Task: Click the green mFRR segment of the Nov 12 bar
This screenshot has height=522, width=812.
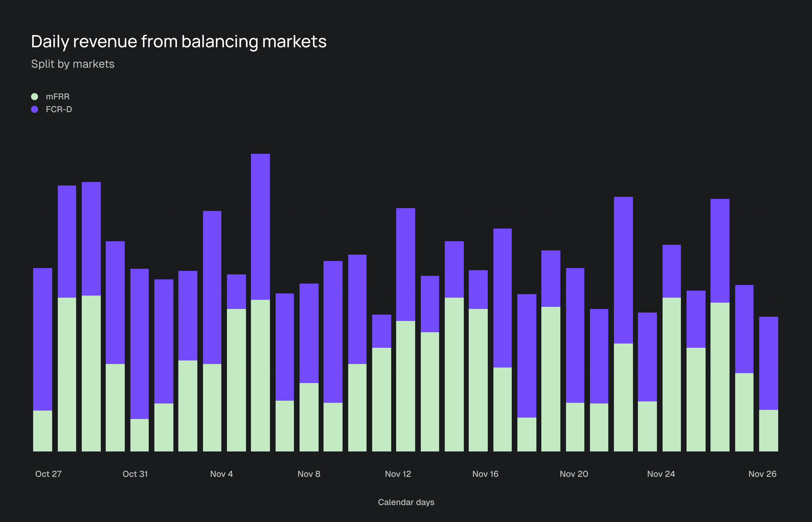Action: 406,386
